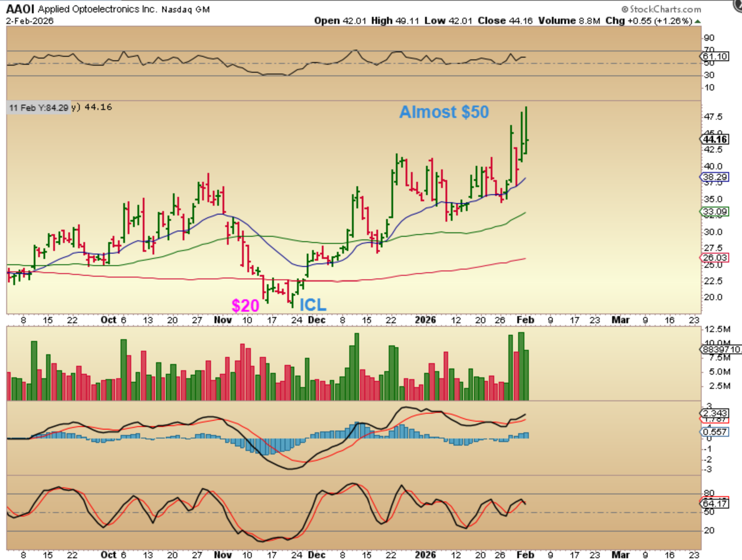This screenshot has height=560, width=742.
Task: Click the 2.5M volume axis label
Action: coord(719,386)
